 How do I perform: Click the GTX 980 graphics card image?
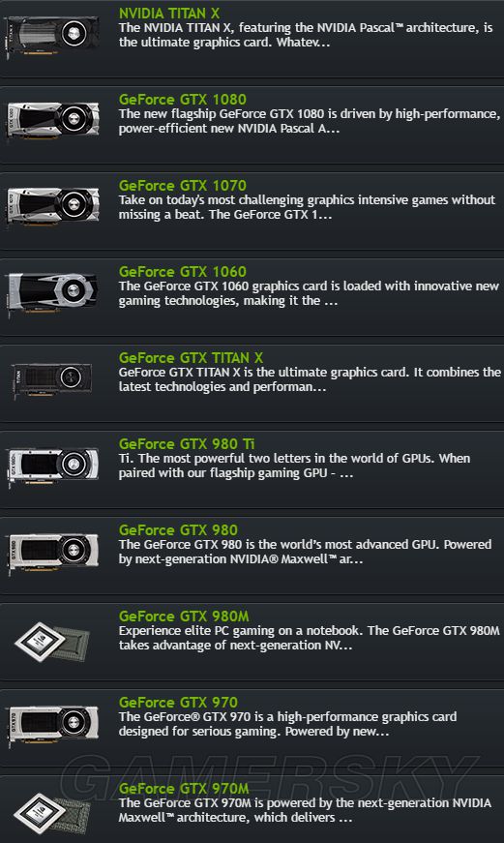(52, 552)
